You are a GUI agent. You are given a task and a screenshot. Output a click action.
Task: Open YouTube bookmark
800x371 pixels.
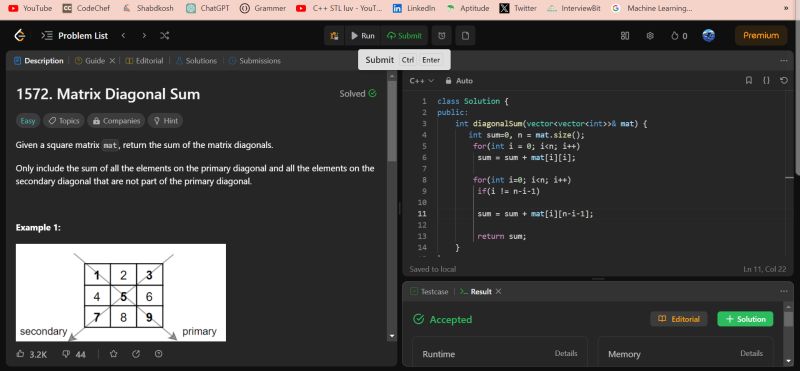click(x=30, y=8)
